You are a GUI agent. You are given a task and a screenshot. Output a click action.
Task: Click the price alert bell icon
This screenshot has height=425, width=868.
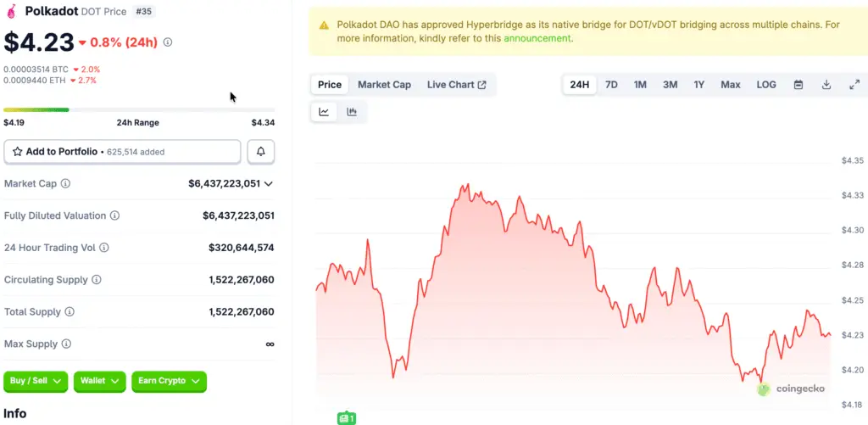pyautogui.click(x=261, y=152)
